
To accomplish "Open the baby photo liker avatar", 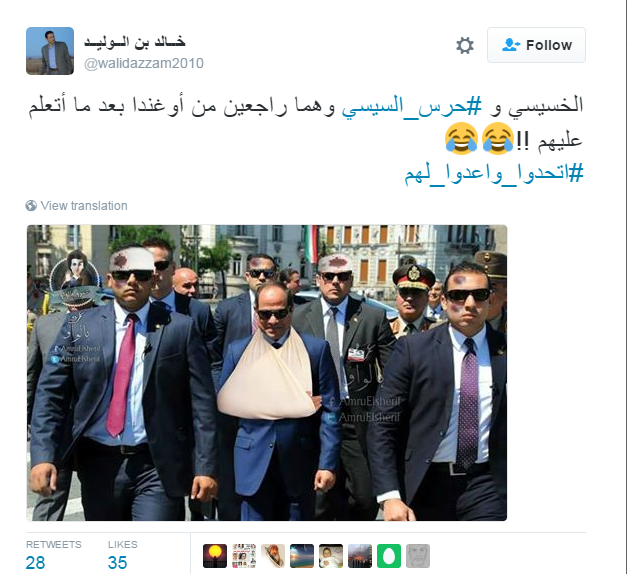I will point(331,556).
